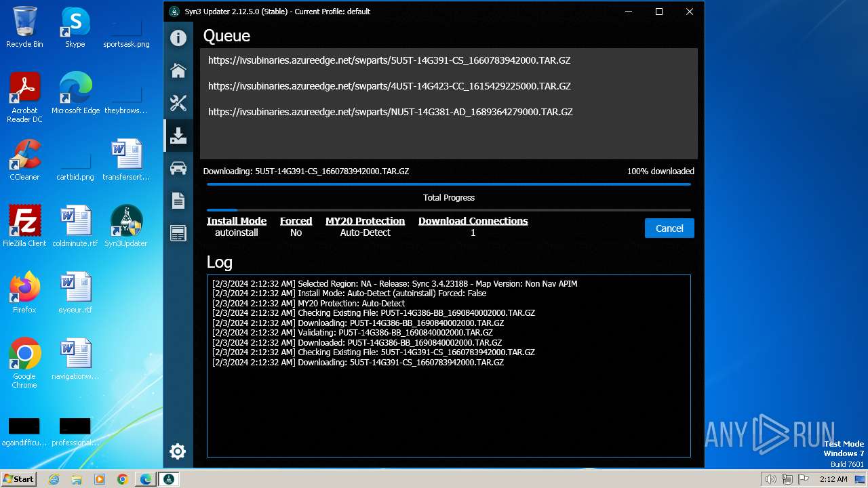Open FileZilla Client desktop shortcut

24,227
